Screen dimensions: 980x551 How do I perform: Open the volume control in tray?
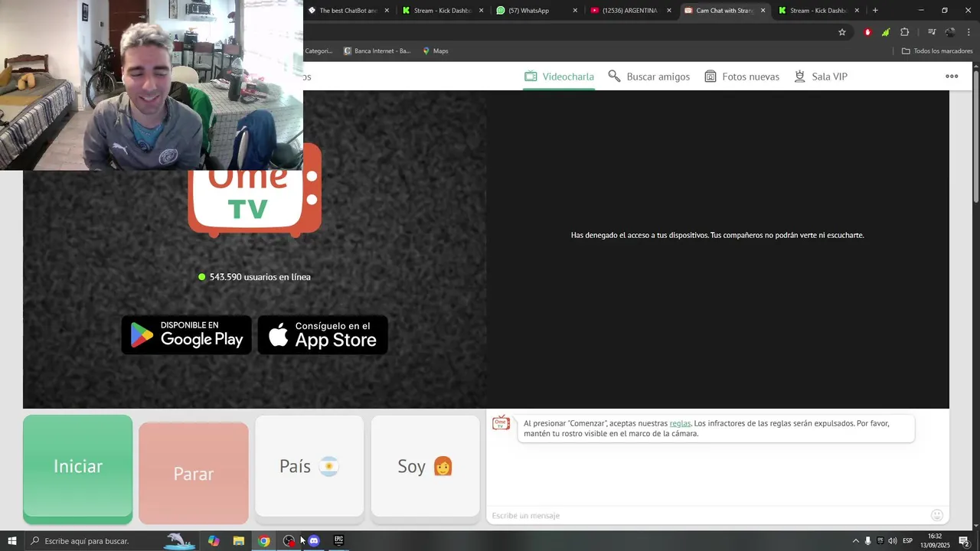pyautogui.click(x=892, y=541)
